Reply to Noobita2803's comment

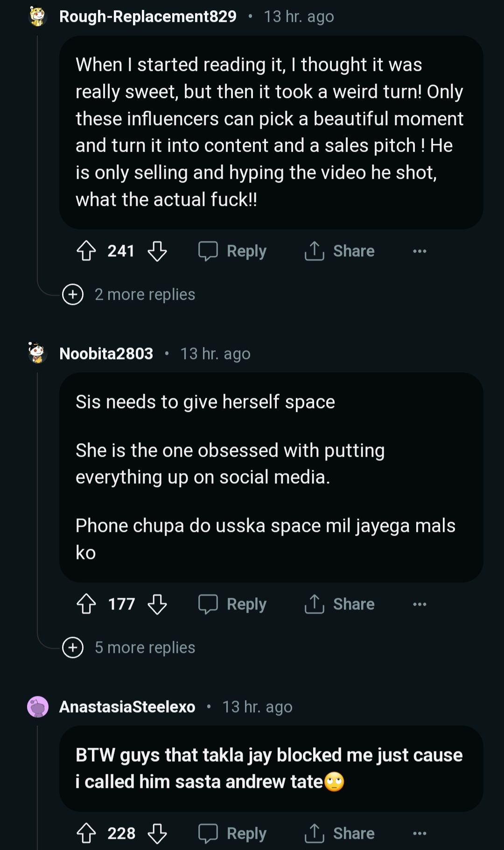point(233,604)
